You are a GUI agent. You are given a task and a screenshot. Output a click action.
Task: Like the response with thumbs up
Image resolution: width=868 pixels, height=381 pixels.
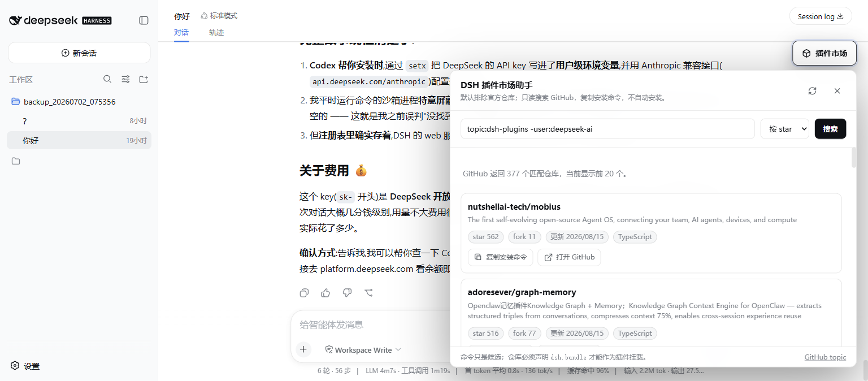tap(325, 292)
